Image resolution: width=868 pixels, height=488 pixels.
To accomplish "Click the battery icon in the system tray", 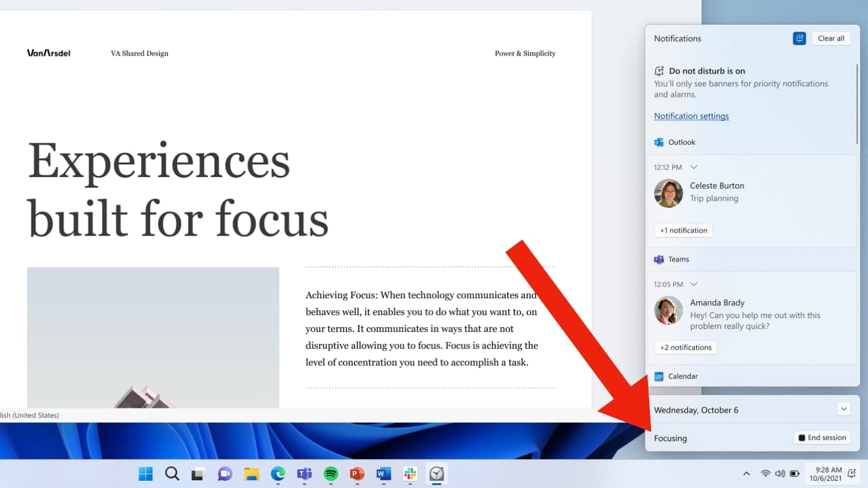I will click(x=794, y=474).
